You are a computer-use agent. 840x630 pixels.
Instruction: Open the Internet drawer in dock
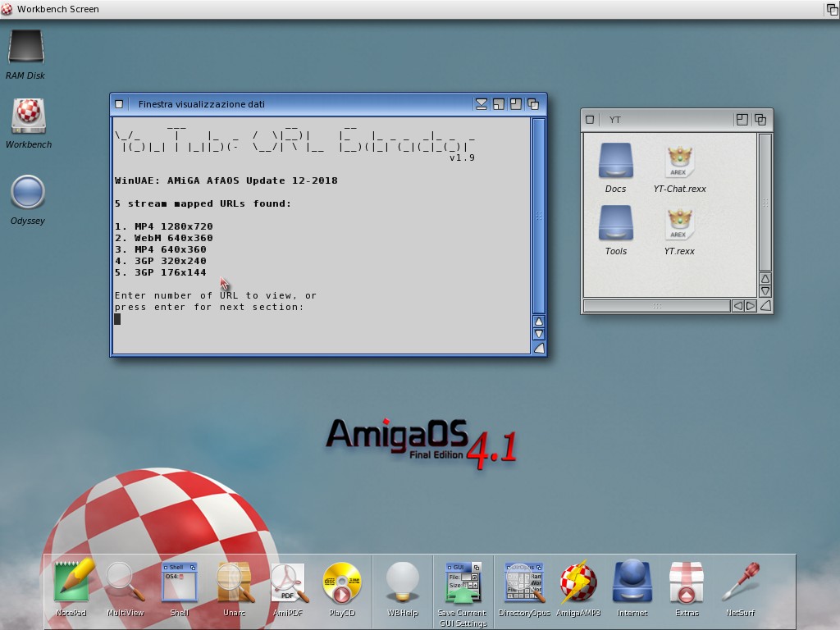click(632, 583)
